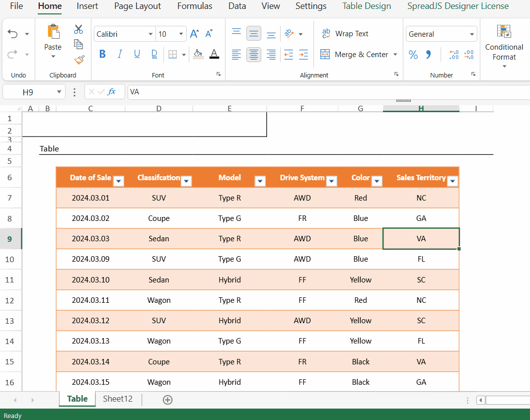Decrease decimal places
The width and height of the screenshot is (530, 420).
[469, 55]
